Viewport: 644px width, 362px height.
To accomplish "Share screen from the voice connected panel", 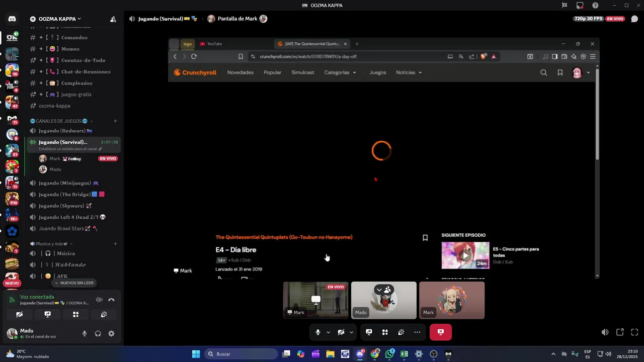I will 47,314.
